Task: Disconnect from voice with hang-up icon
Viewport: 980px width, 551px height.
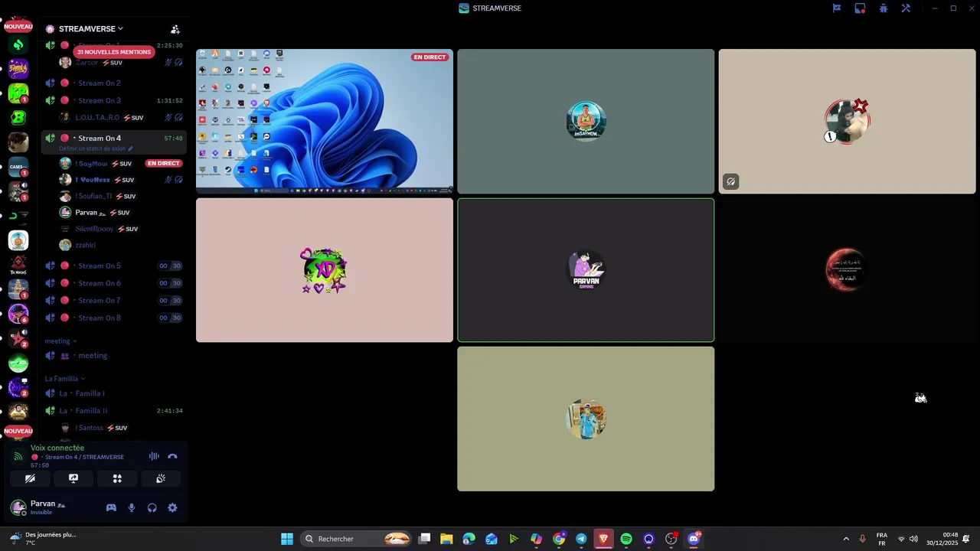Action: [x=172, y=456]
